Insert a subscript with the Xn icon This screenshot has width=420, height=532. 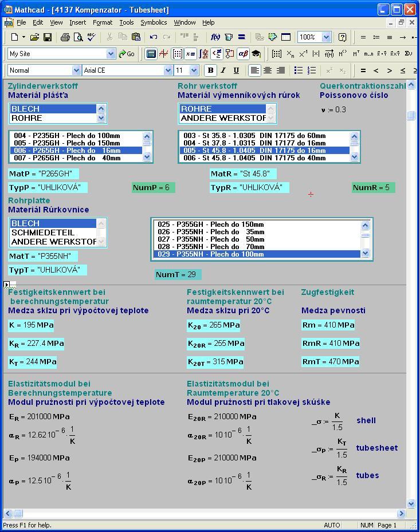(x=290, y=54)
